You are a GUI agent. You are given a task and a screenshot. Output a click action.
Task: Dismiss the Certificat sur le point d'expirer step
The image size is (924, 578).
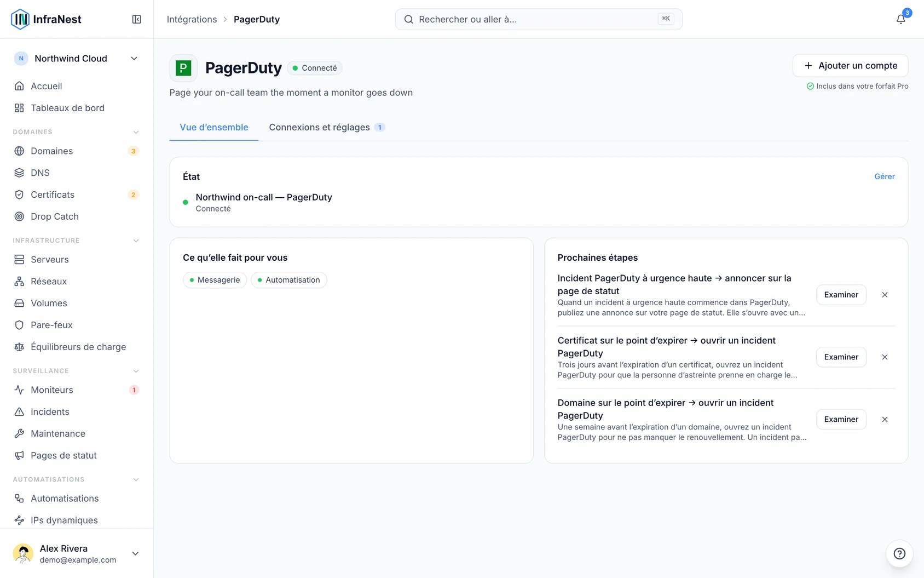[x=885, y=357]
